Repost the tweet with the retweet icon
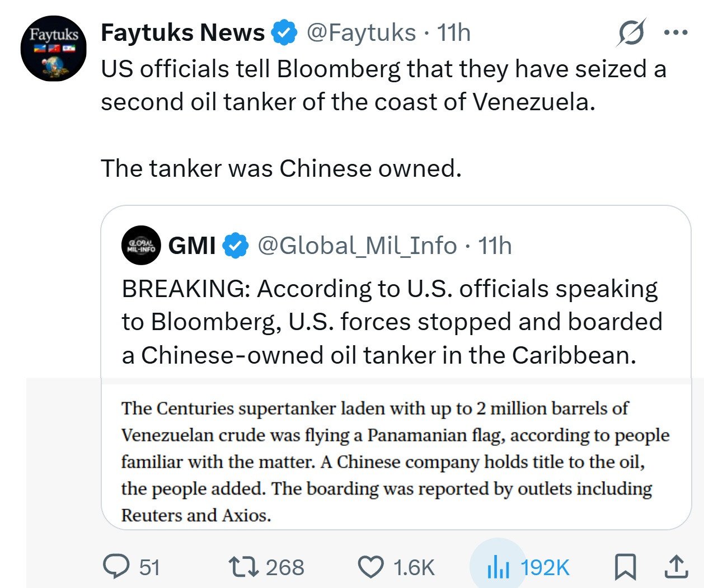704x588 pixels. 244,566
